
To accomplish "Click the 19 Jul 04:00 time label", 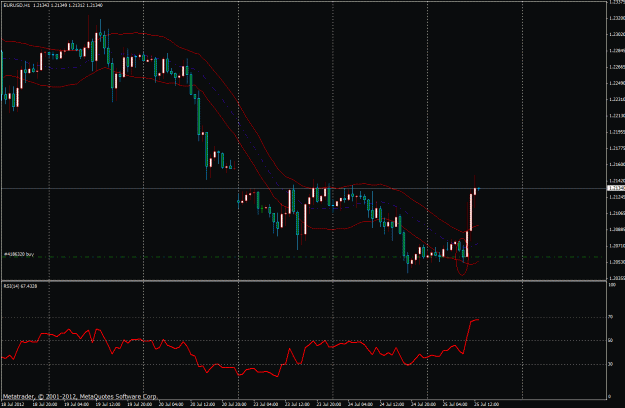I will (76, 404).
